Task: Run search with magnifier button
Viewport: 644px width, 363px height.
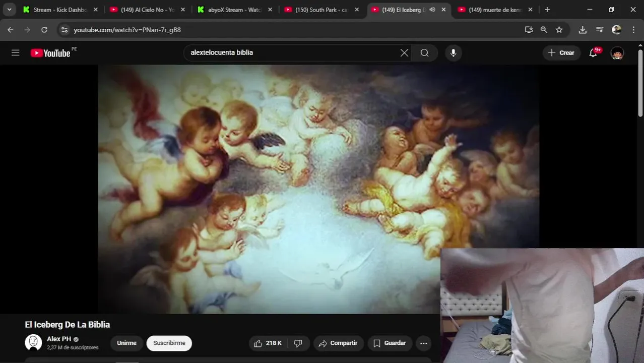Action: (x=425, y=52)
